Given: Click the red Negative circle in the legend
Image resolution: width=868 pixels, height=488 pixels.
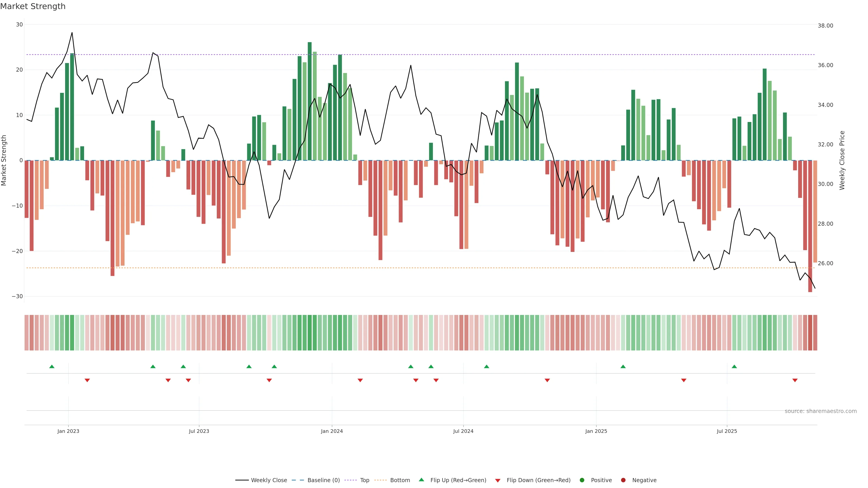Looking at the screenshot, I should (x=623, y=480).
